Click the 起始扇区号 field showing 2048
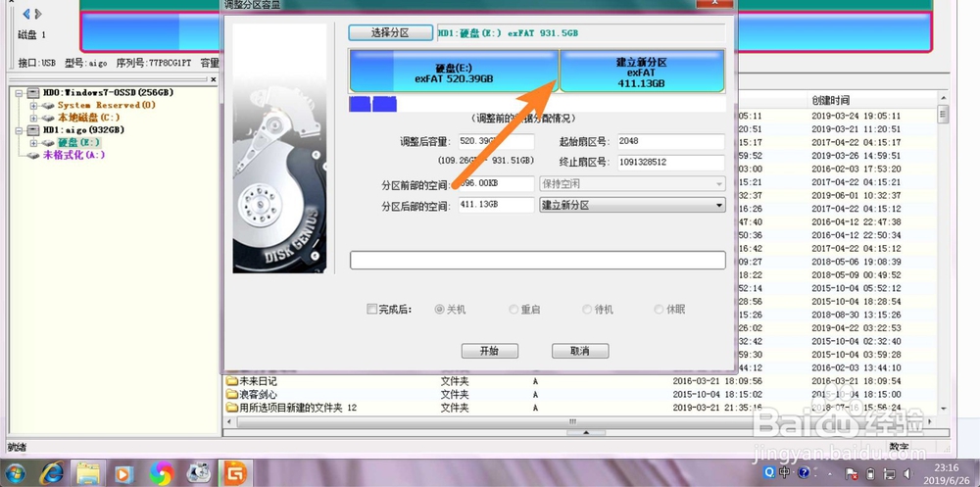 pyautogui.click(x=670, y=141)
